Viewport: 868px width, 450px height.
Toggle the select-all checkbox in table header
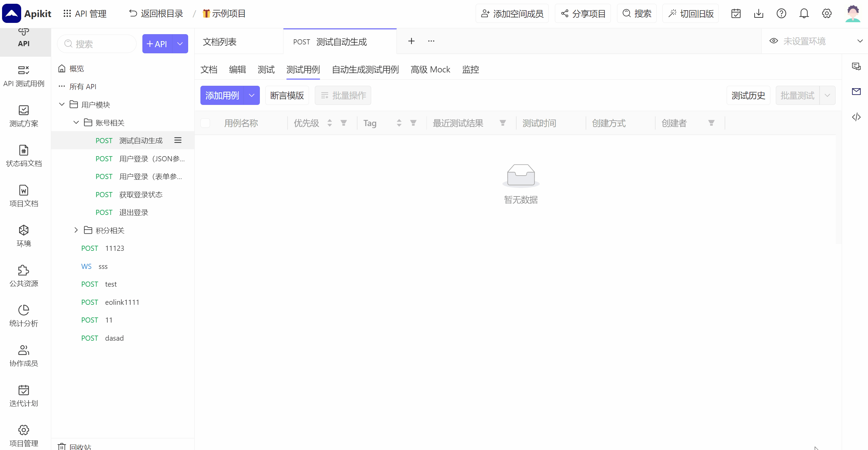tap(205, 123)
